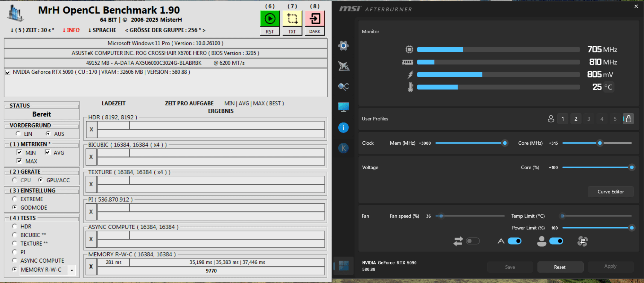Select user profile 4 in Afterburner
Viewport: 644px width, 283px height.
pos(602,119)
